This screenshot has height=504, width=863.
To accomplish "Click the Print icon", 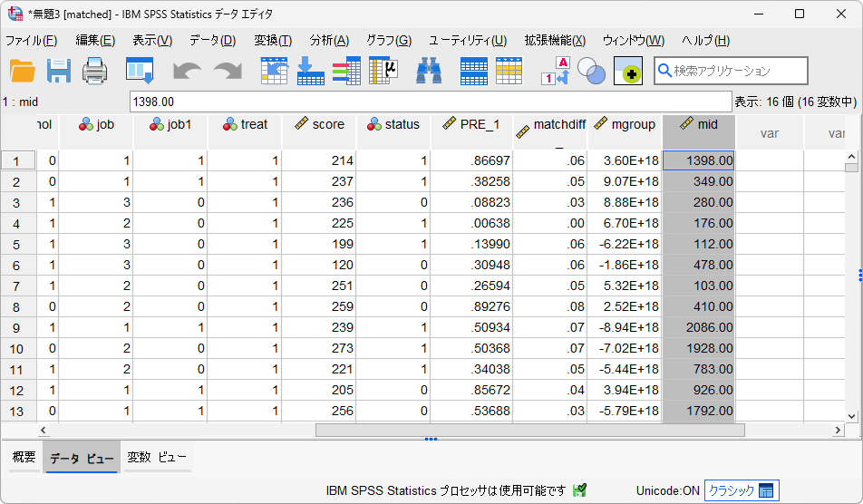I will [x=94, y=71].
